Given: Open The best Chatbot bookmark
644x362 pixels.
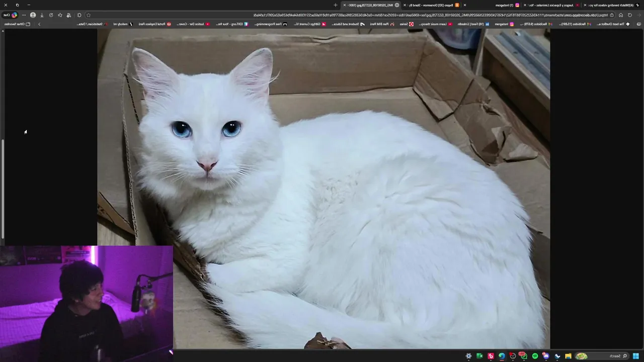Looking at the screenshot, I should pyautogui.click(x=613, y=24).
